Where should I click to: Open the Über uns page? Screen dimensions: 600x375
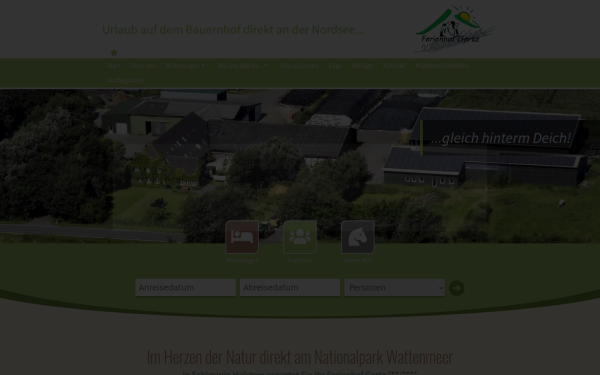point(143,65)
